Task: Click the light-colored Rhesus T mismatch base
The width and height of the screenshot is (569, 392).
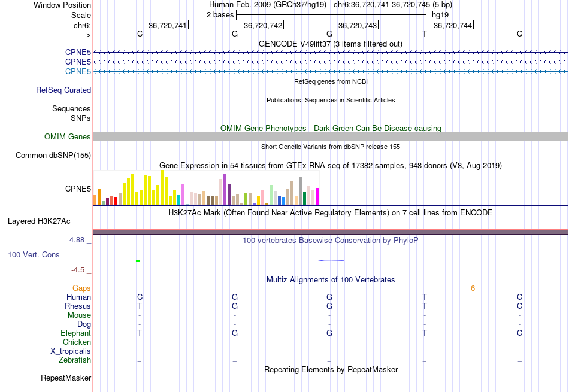Action: click(140, 306)
